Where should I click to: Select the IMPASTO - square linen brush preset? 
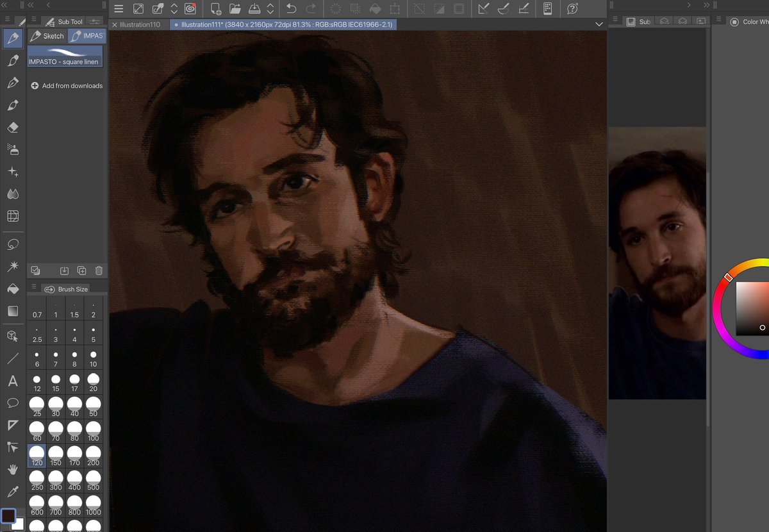[x=64, y=58]
